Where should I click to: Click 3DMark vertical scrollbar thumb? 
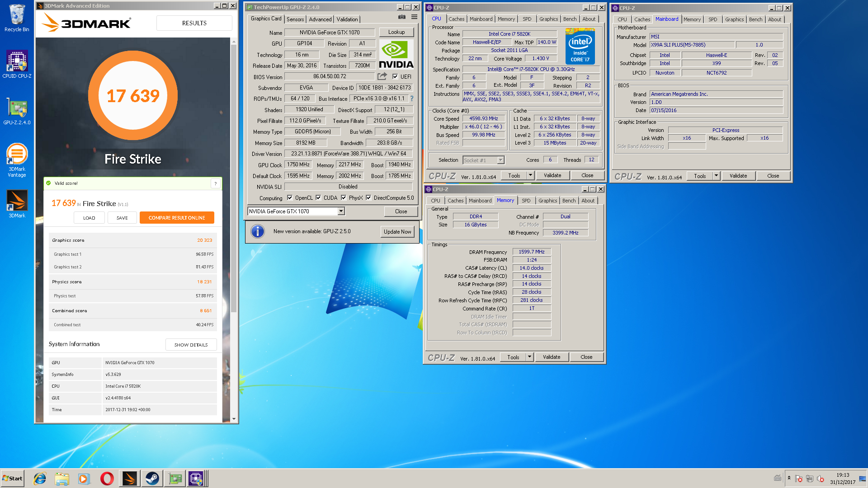[234, 178]
